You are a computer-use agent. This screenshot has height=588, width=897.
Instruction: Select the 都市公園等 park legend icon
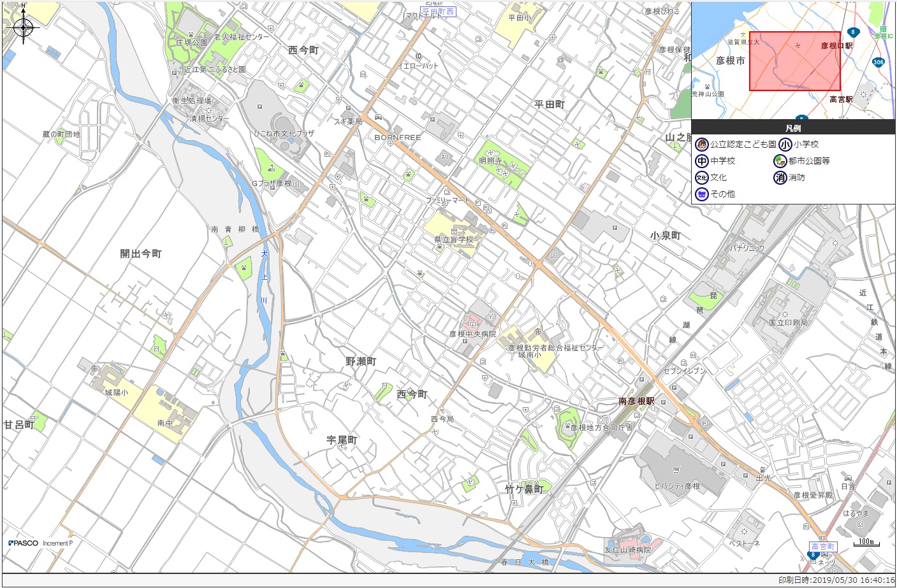[x=780, y=161]
